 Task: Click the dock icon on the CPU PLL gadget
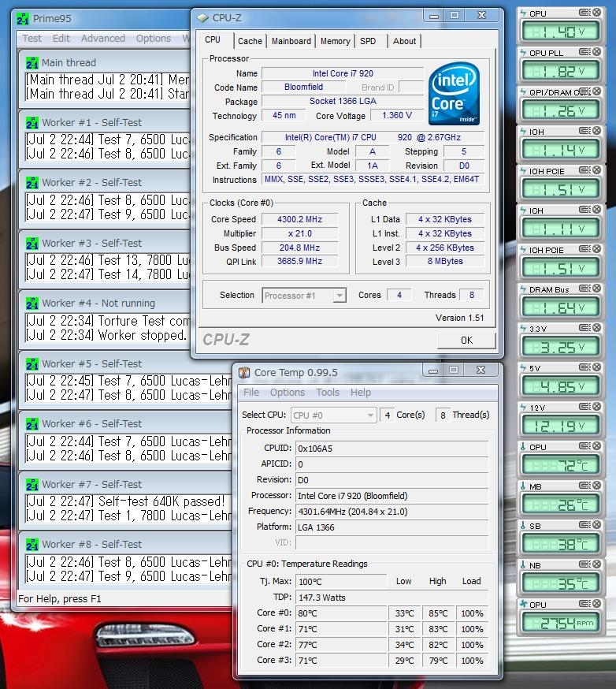[584, 52]
